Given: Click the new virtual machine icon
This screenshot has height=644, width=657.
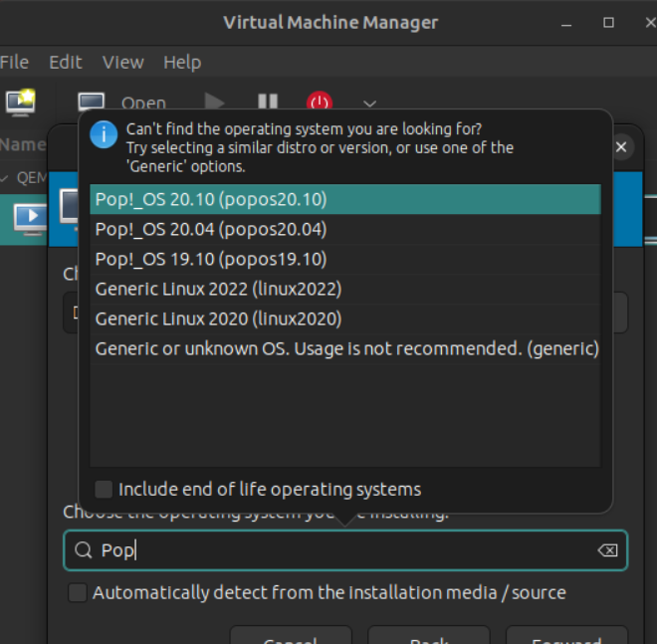Looking at the screenshot, I should 20,103.
